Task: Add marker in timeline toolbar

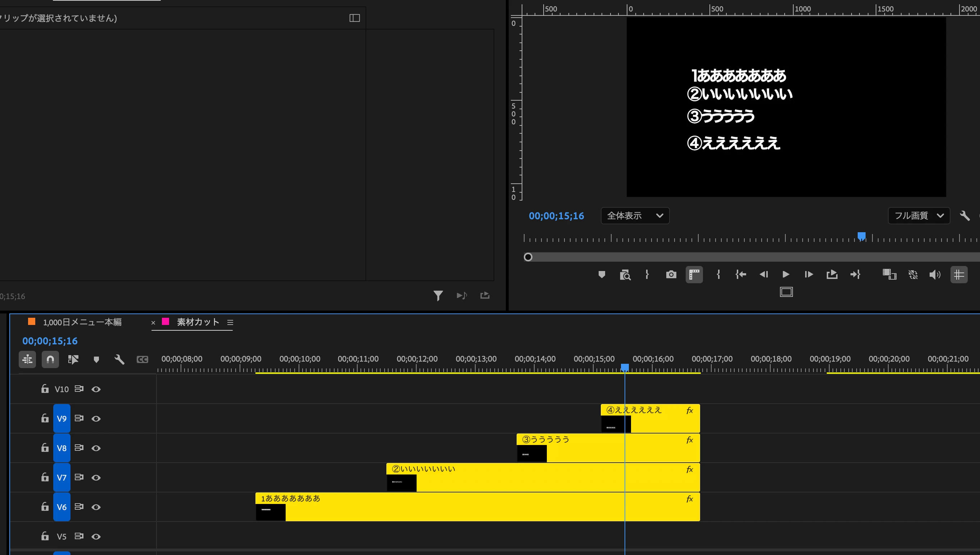Action: (96, 359)
